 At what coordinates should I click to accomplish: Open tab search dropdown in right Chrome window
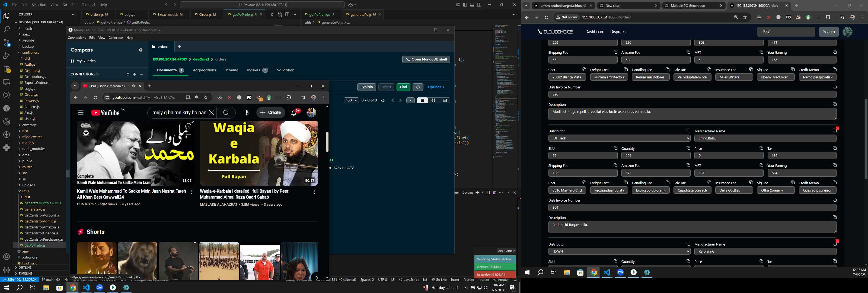[526, 6]
